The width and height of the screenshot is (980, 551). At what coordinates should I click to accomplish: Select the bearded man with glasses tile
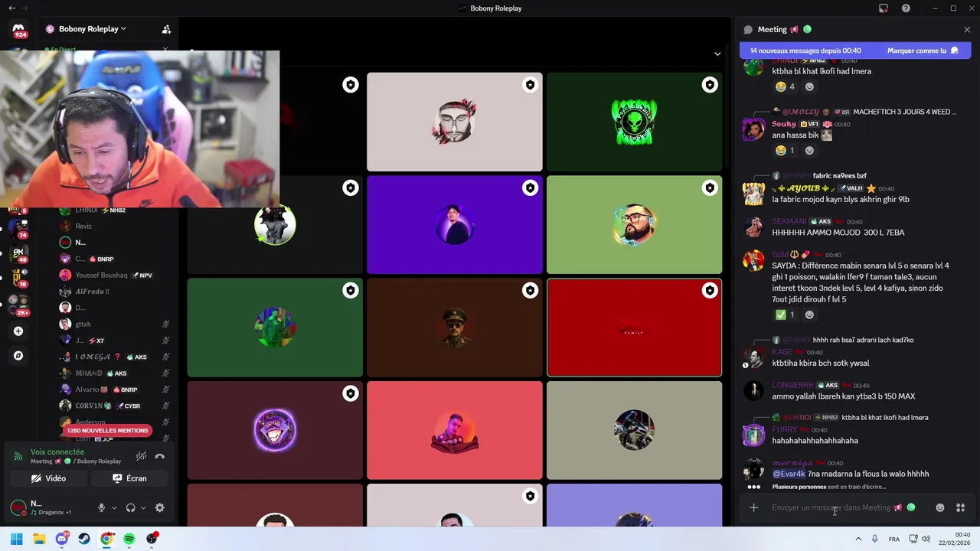coord(634,225)
